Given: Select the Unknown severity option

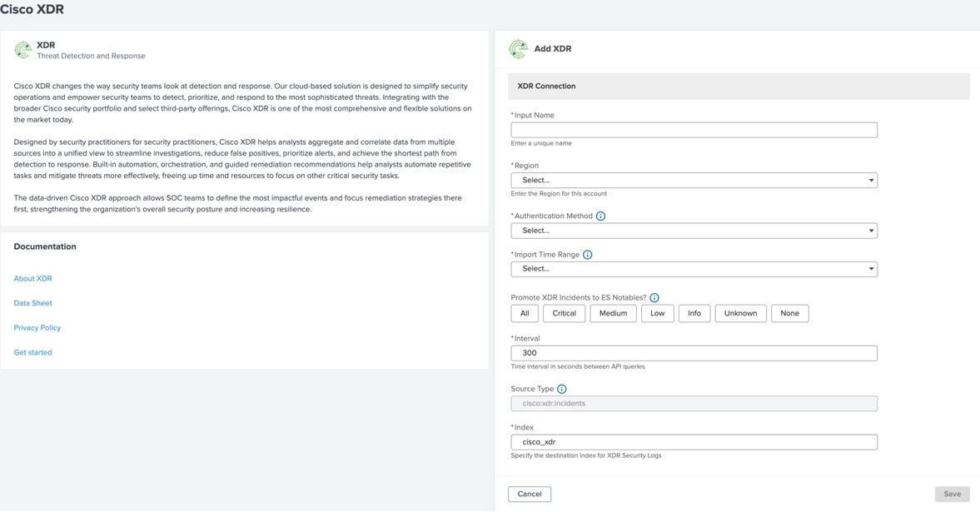Looking at the screenshot, I should (x=740, y=314).
